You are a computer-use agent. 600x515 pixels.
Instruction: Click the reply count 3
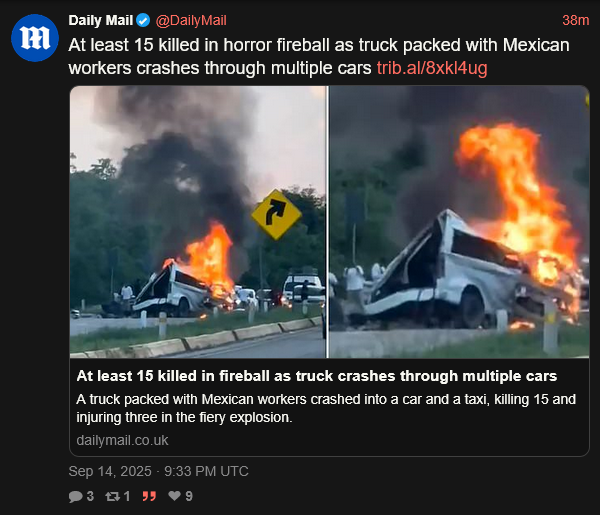[x=90, y=496]
